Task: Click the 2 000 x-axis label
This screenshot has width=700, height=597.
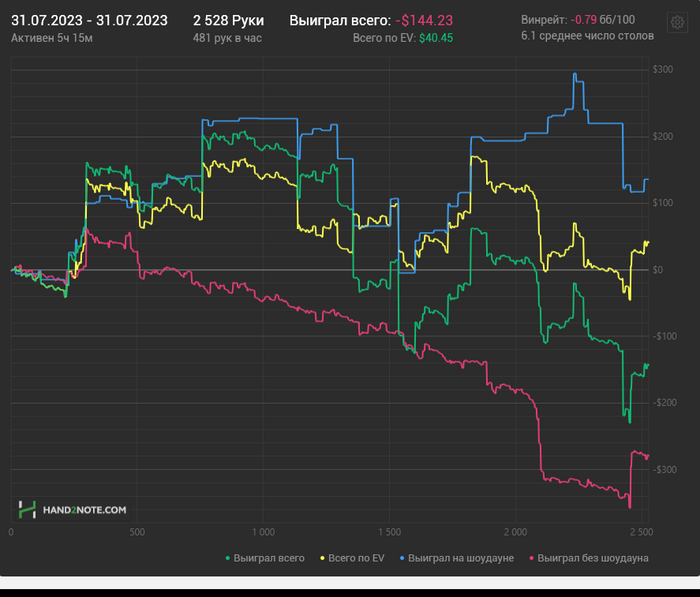Action: [x=516, y=532]
